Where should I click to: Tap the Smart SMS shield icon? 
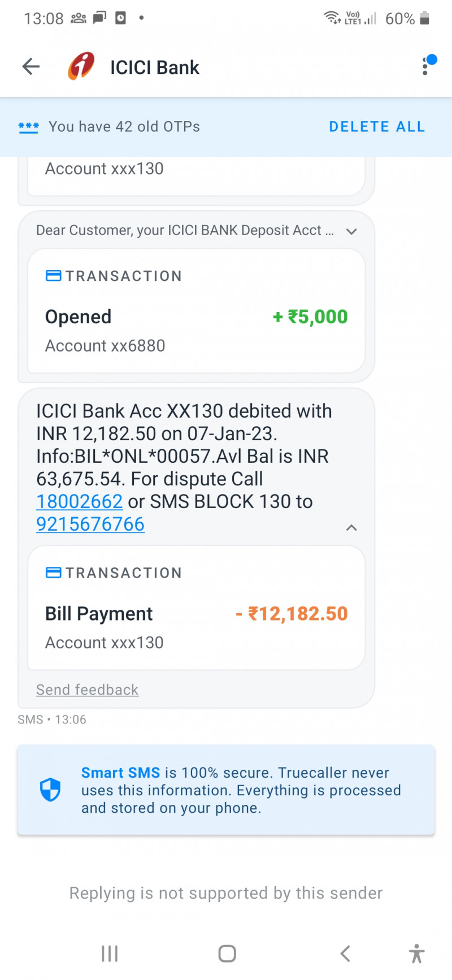click(x=50, y=790)
